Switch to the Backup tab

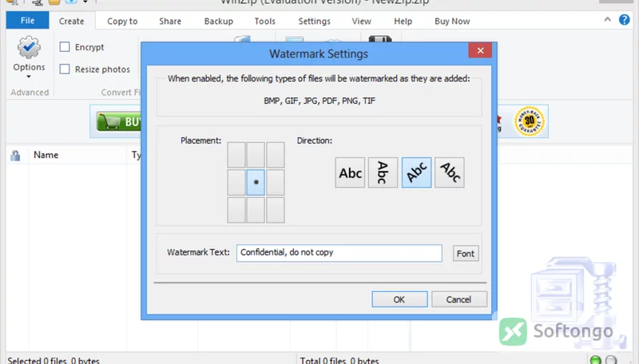click(219, 22)
